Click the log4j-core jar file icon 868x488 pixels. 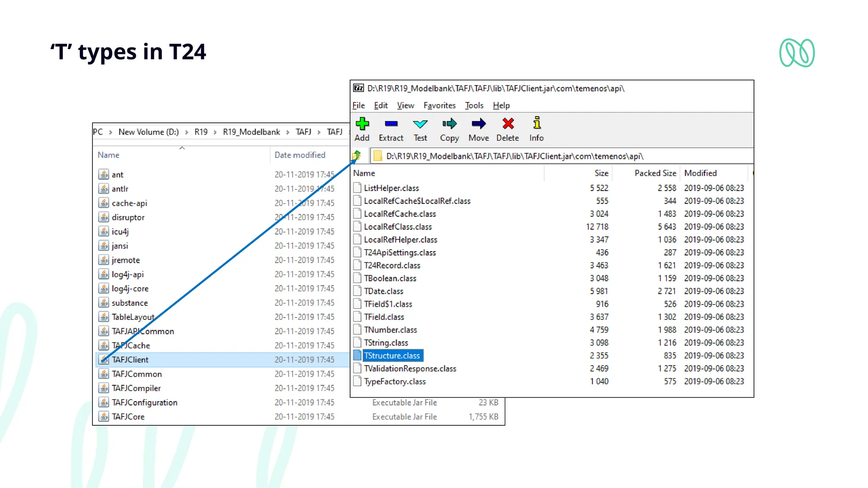tap(103, 288)
